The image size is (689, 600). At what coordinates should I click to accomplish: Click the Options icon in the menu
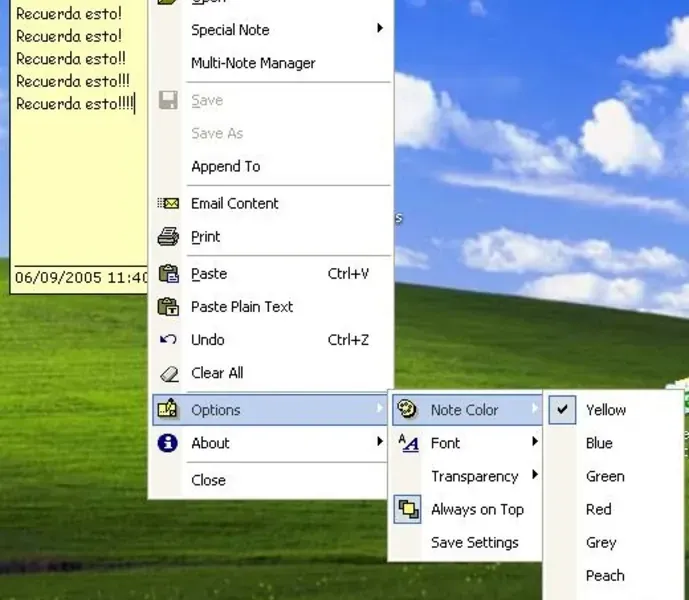pyautogui.click(x=167, y=409)
